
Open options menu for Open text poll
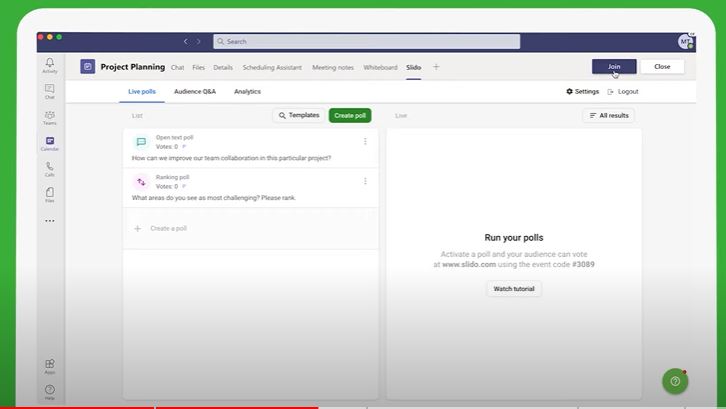(365, 142)
